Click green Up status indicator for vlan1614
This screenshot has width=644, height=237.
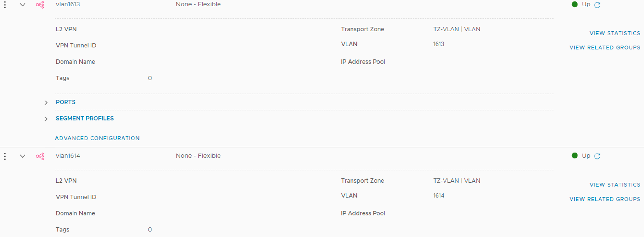point(575,156)
